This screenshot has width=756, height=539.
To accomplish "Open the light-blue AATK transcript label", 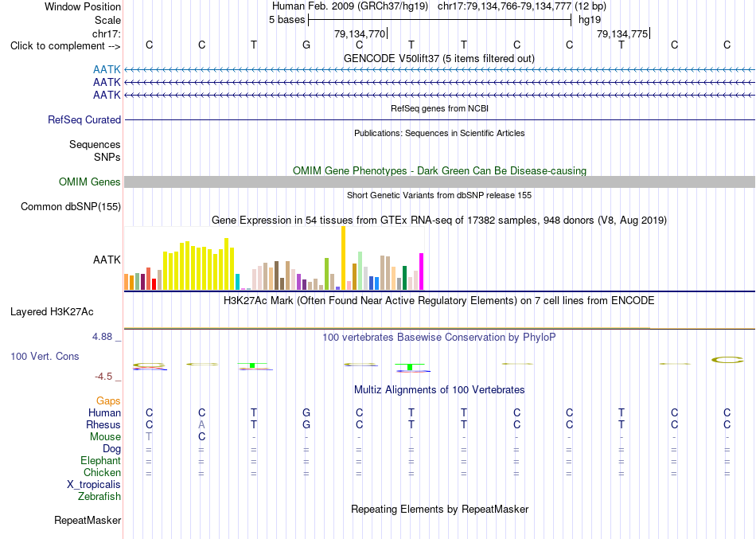I will (x=107, y=70).
